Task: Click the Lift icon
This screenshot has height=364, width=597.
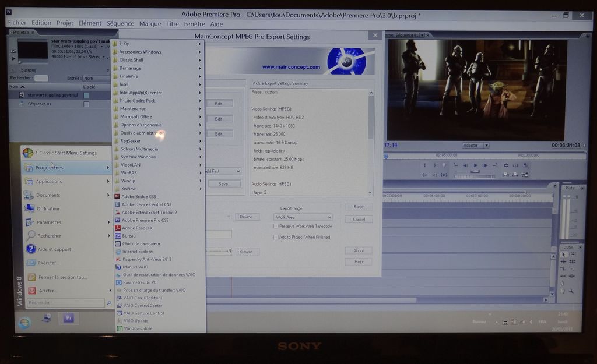Action: 505,175
